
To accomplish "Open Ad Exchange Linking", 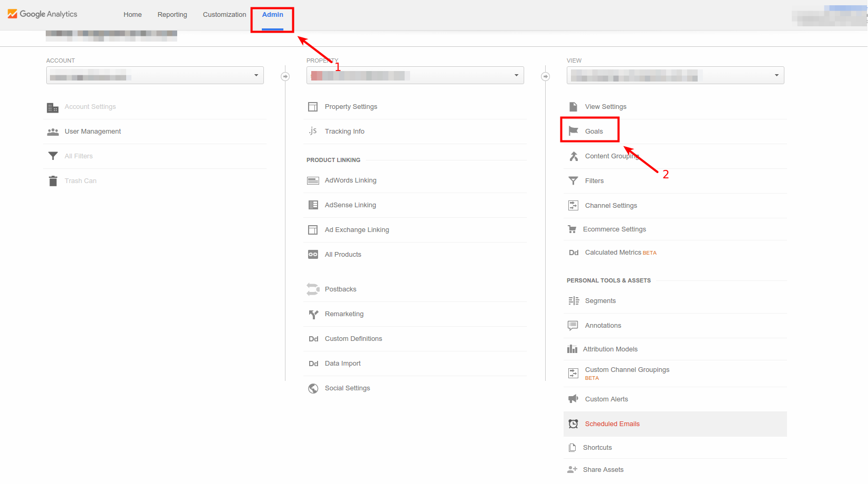I will click(x=357, y=230).
